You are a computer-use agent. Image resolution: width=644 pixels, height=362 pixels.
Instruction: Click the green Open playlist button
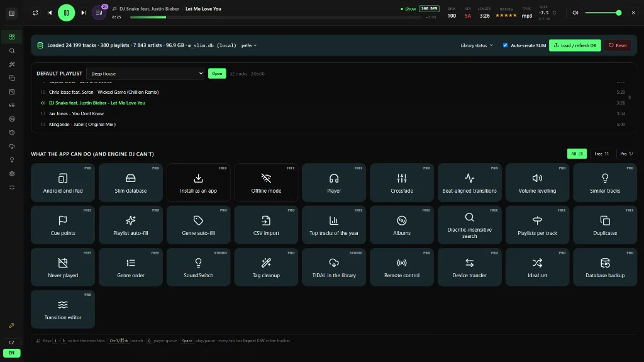click(x=217, y=74)
